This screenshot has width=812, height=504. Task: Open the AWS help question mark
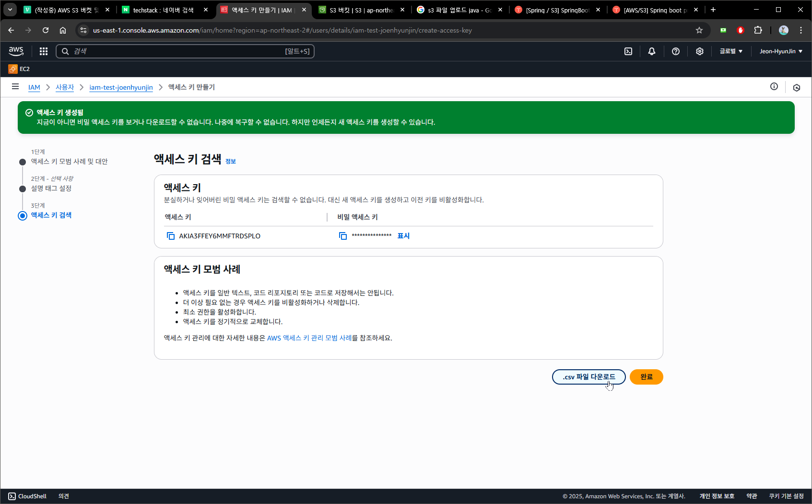point(676,51)
